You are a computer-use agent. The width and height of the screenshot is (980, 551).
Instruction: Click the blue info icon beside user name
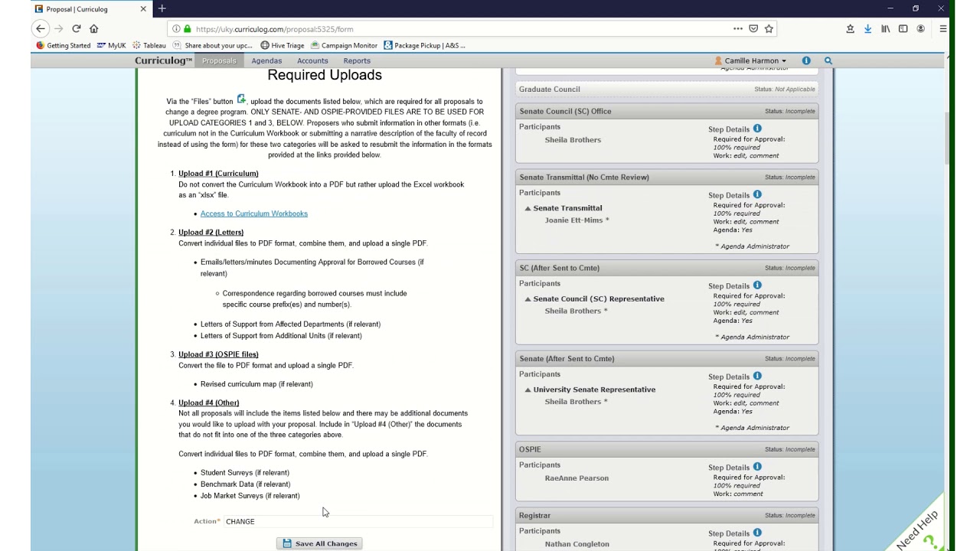coord(806,60)
